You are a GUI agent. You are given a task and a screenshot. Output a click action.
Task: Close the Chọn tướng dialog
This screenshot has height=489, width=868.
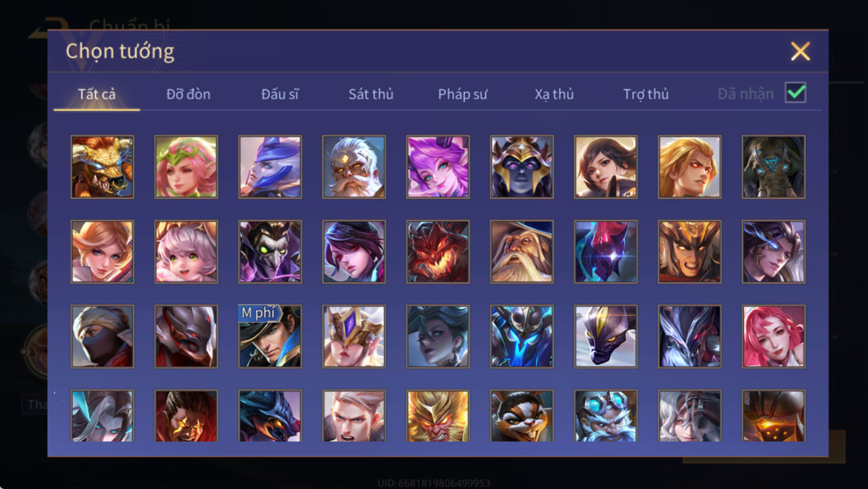pyautogui.click(x=800, y=51)
